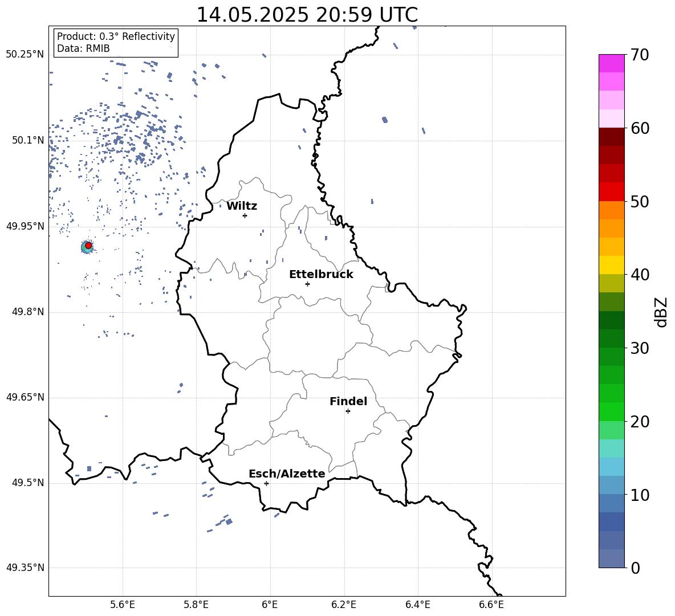The height and width of the screenshot is (616, 675).
Task: Select the Wiltz city label
Action: pyautogui.click(x=242, y=206)
